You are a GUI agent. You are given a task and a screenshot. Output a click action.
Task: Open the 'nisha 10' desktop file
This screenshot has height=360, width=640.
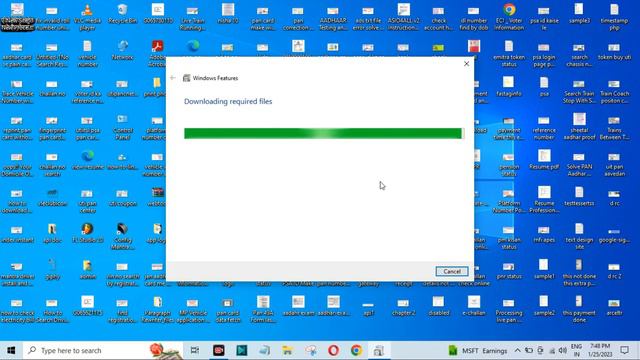click(x=227, y=13)
